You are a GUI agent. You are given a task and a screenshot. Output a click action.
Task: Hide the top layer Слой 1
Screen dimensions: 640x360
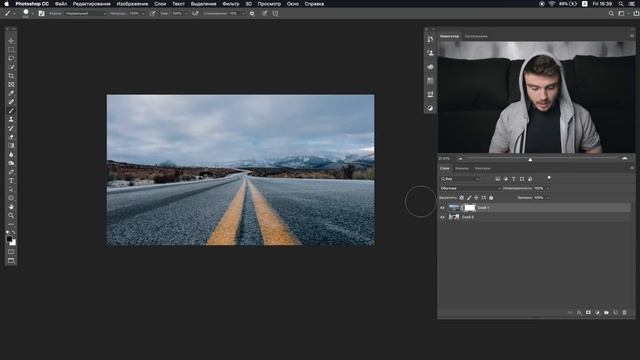442,208
